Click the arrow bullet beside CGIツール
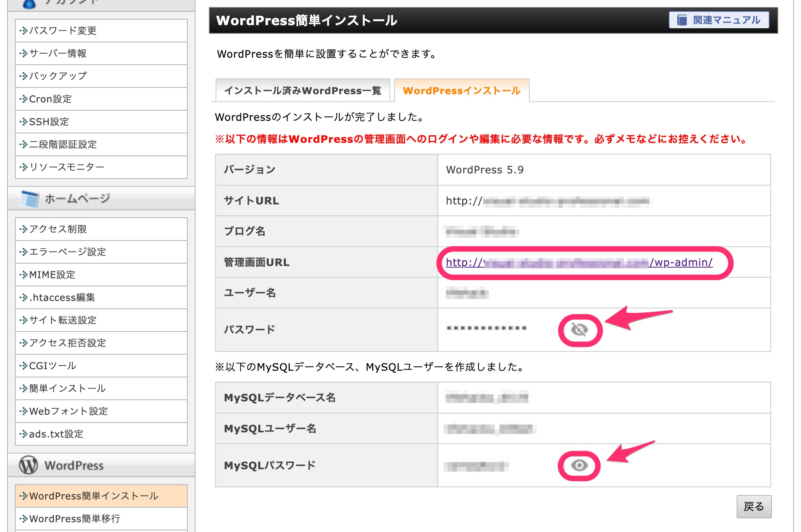 point(24,366)
